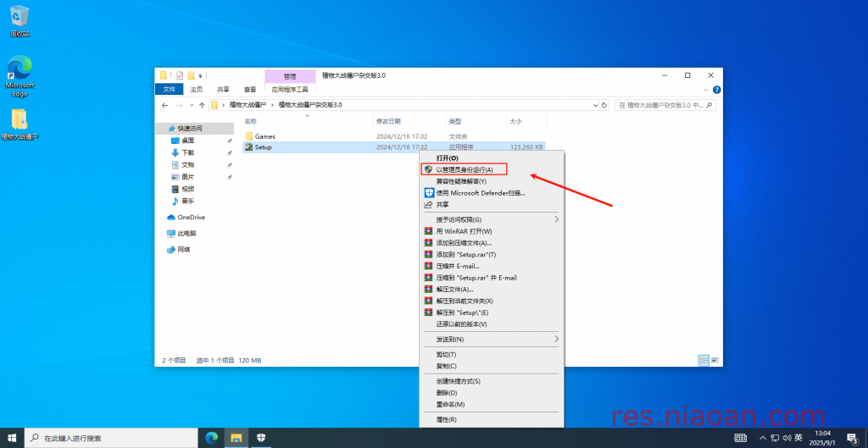Image resolution: width=868 pixels, height=448 pixels.
Task: Go up one folder level arrow
Action: click(202, 105)
